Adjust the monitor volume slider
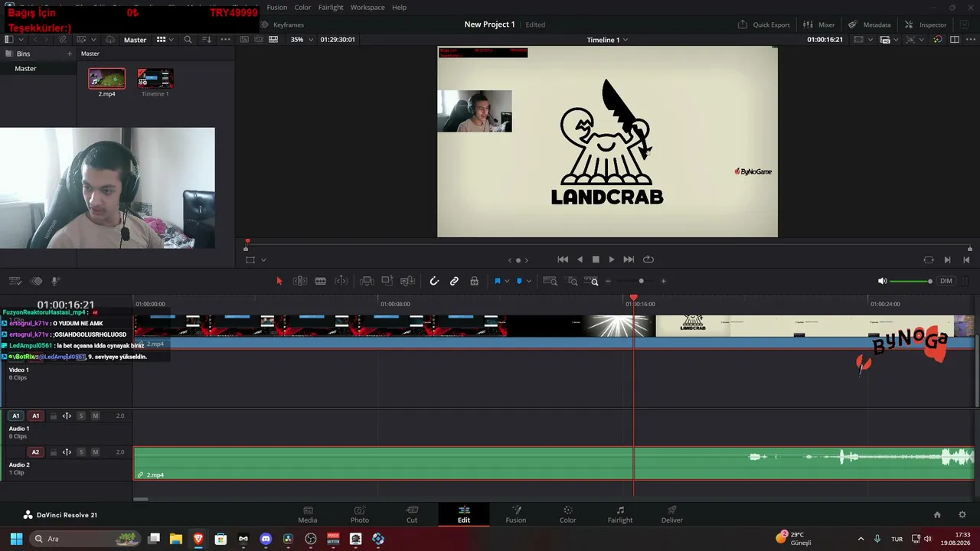Image resolution: width=980 pixels, height=551 pixels. [911, 281]
